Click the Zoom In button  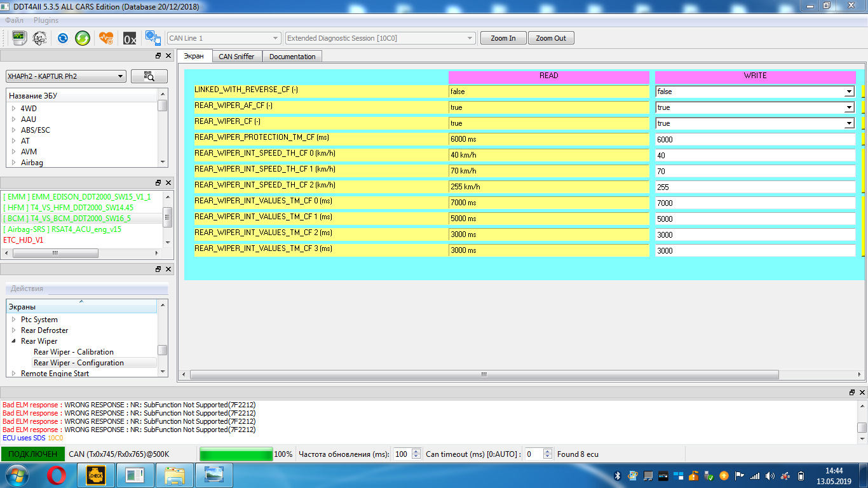tap(503, 38)
